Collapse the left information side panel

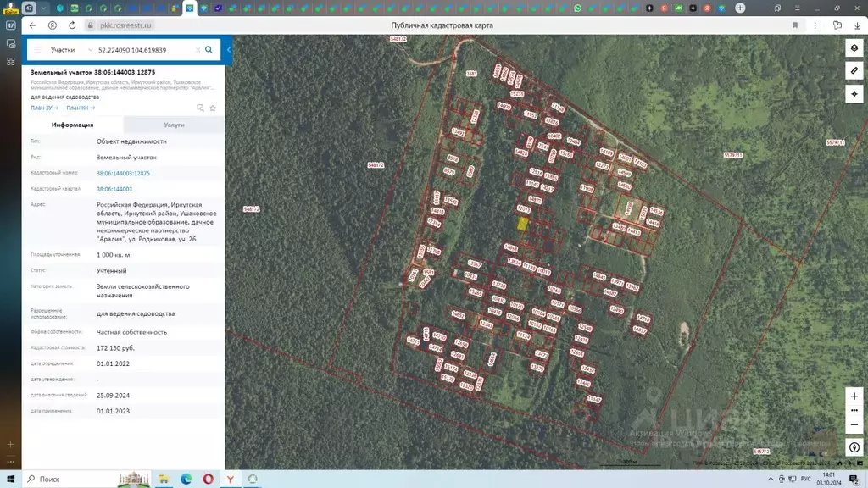(x=228, y=50)
